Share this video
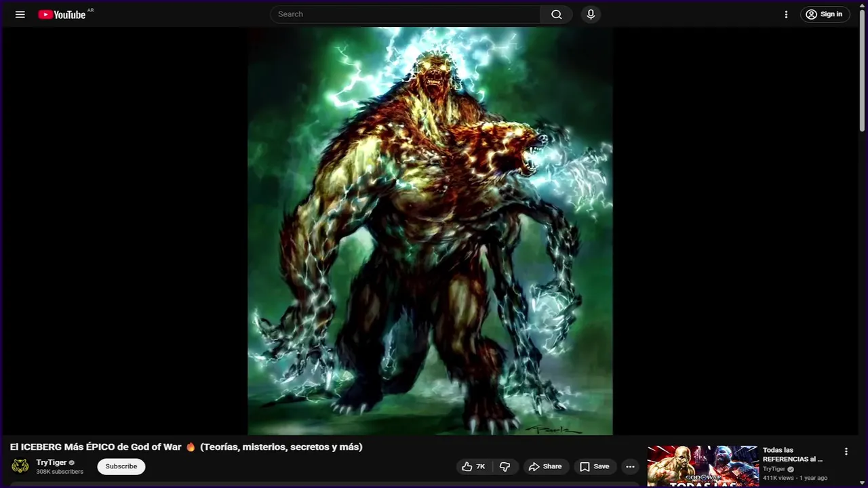 [x=545, y=466]
